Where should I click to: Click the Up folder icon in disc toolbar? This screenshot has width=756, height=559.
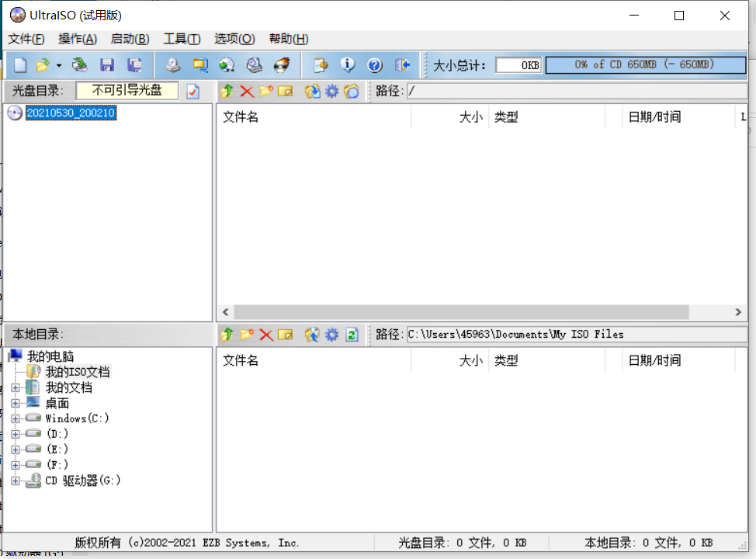(227, 91)
